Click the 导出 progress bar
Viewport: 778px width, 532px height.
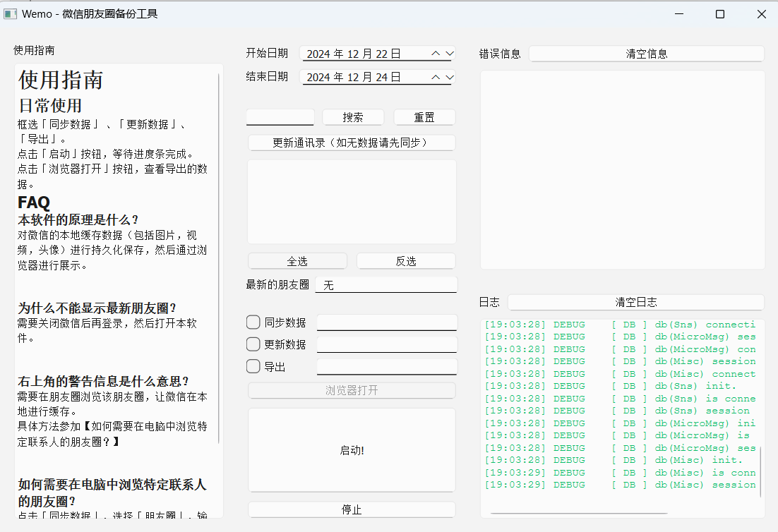(386, 367)
